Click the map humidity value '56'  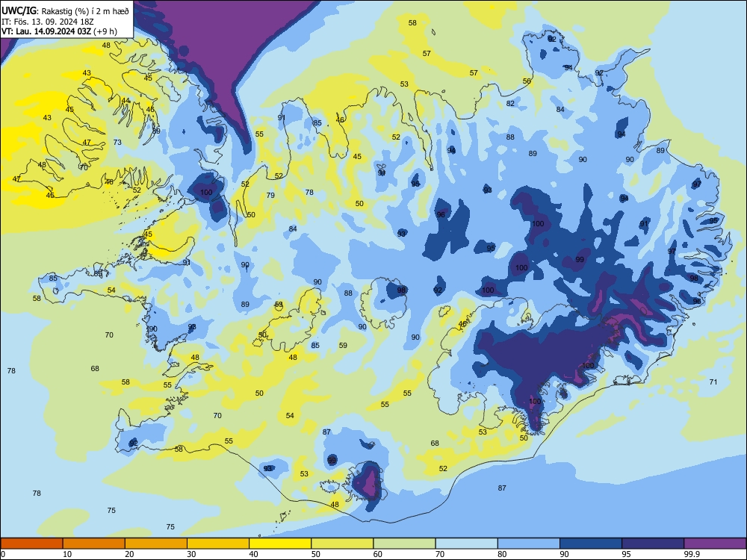click(527, 81)
